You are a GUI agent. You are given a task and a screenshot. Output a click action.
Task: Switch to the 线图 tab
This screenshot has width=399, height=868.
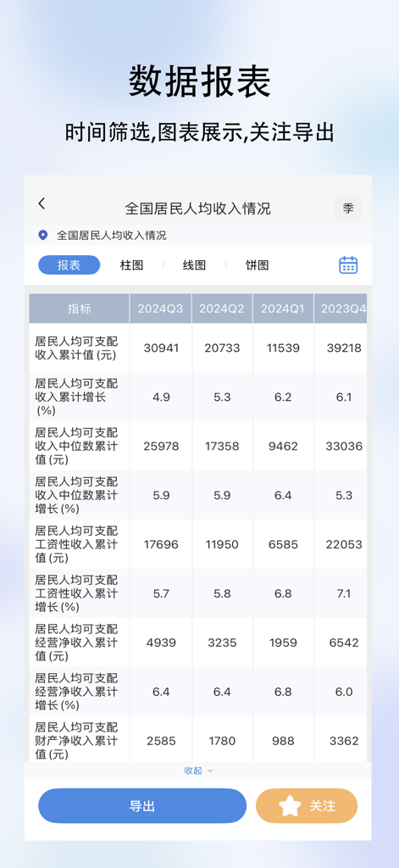click(194, 265)
